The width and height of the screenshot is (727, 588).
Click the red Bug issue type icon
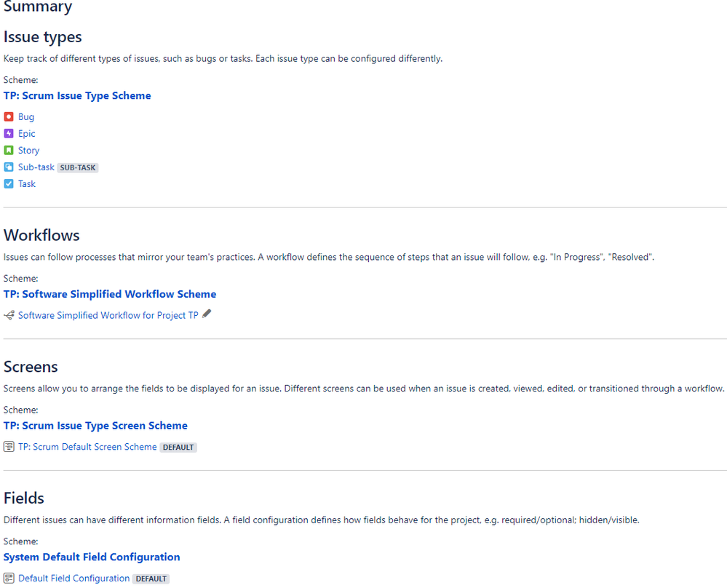[x=8, y=116]
